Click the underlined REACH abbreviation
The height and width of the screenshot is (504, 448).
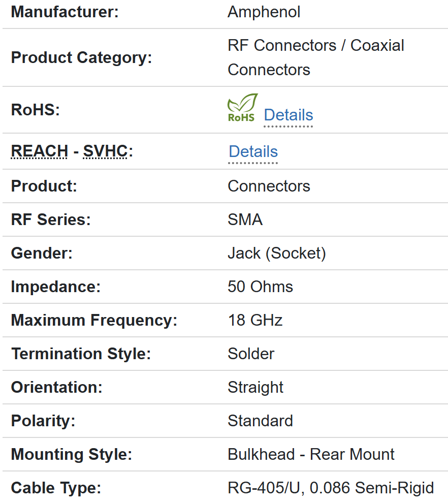[39, 151]
